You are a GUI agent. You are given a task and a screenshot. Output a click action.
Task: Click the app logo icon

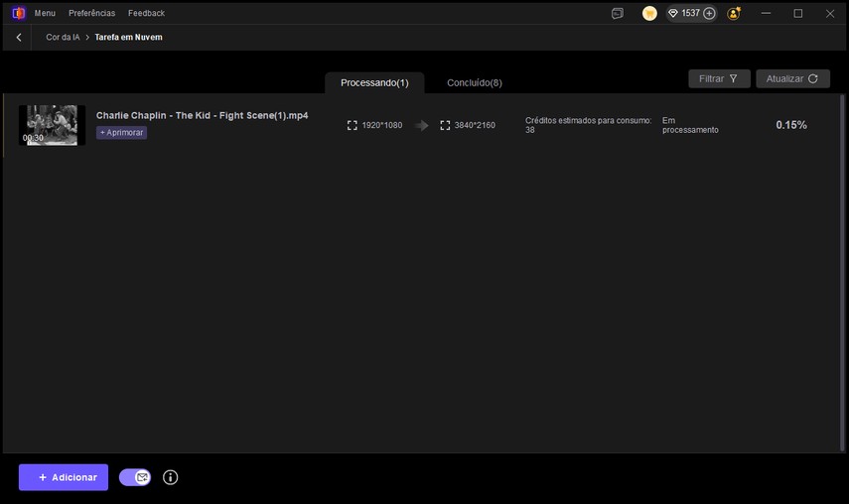point(18,13)
